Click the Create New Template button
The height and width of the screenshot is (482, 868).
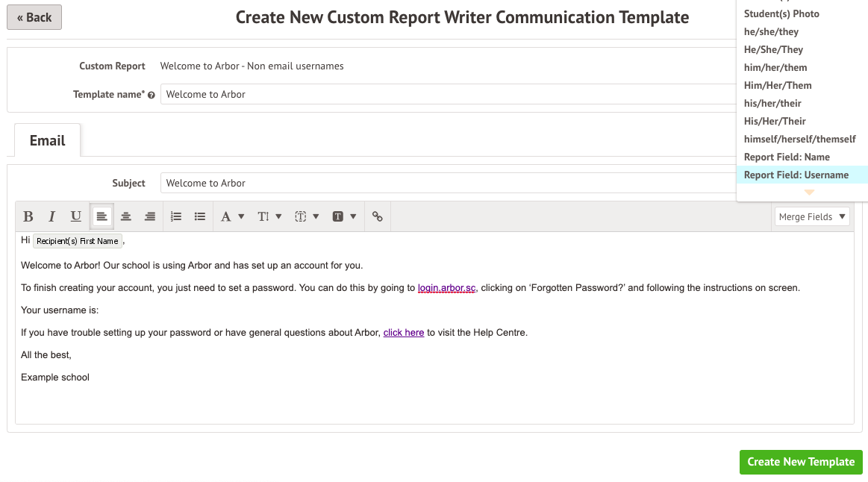pyautogui.click(x=801, y=462)
